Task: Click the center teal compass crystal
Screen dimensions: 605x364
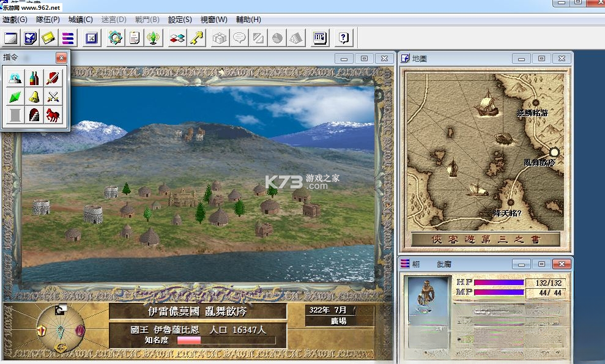Action: click(61, 331)
